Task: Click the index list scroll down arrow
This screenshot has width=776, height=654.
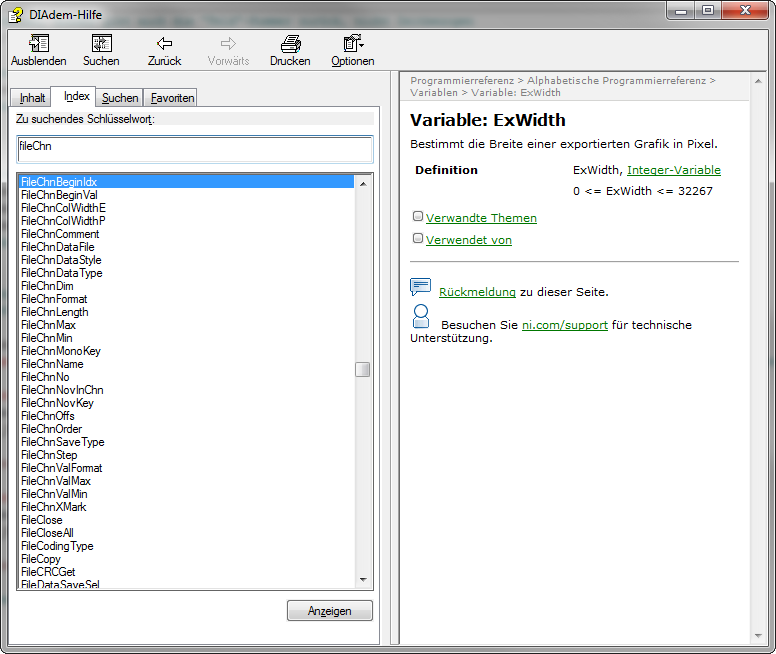Action: (363, 580)
